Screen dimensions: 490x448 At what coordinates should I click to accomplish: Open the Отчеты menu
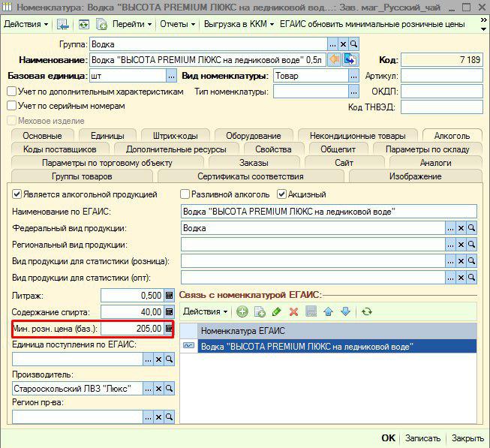point(177,24)
